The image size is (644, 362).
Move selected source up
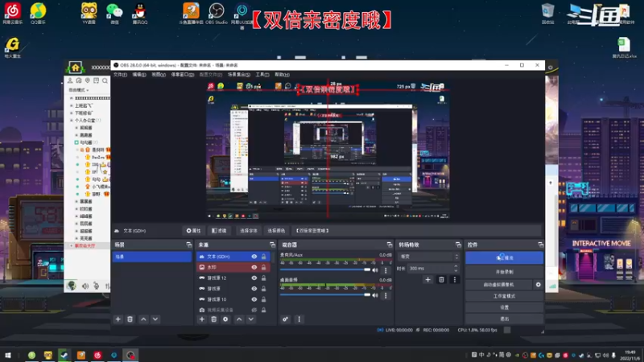[239, 319]
